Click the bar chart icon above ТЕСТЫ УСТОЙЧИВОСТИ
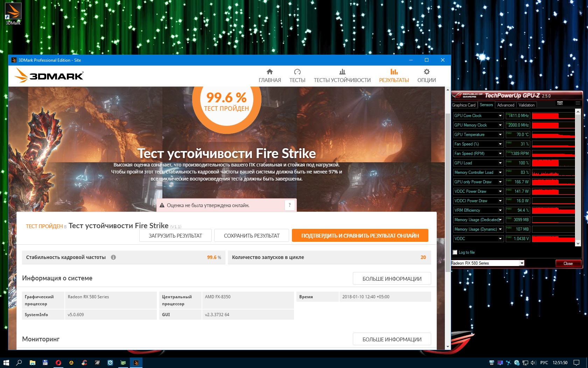588x368 pixels. coord(342,72)
